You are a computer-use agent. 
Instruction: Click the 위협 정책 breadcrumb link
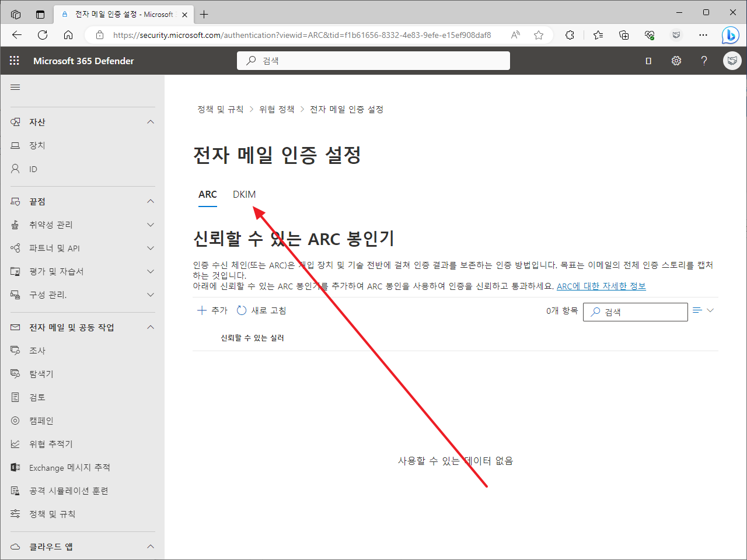(x=277, y=109)
